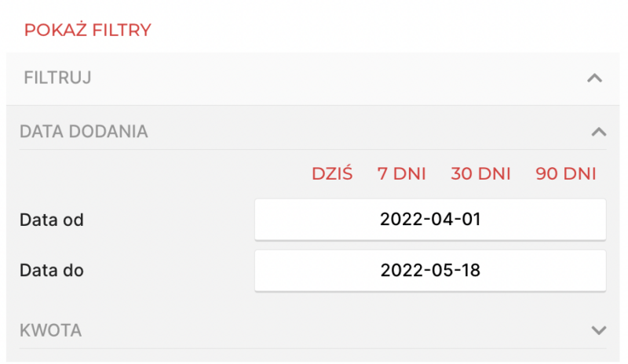Click the POKAŻ FILTRY link
628x364 pixels.
(87, 31)
